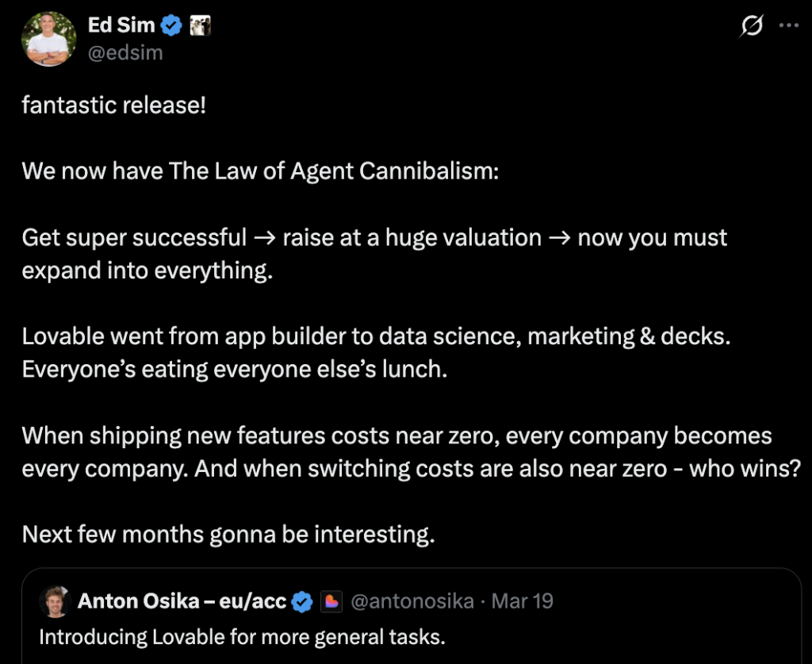Click 'Next few months gonna be interesting' line
The image size is (812, 664).
pos(228,534)
